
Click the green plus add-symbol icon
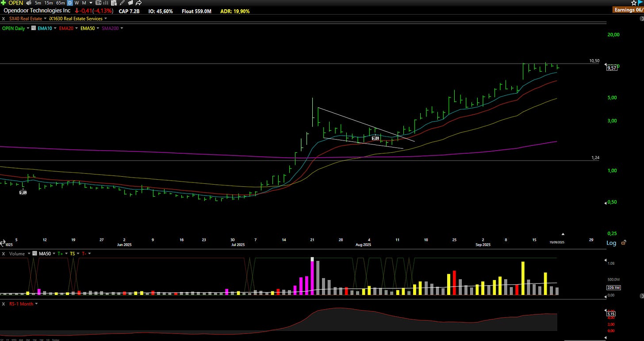tap(4, 3)
